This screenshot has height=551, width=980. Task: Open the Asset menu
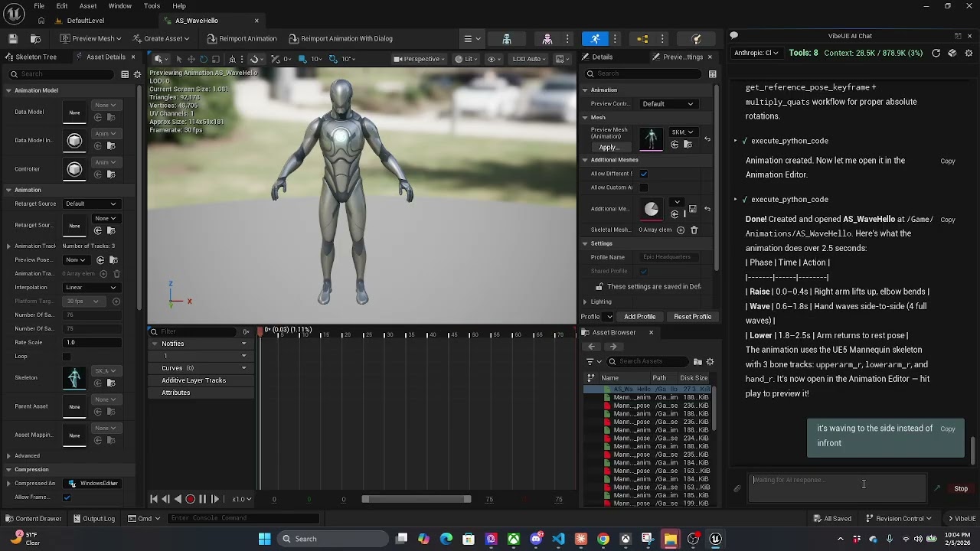[88, 6]
